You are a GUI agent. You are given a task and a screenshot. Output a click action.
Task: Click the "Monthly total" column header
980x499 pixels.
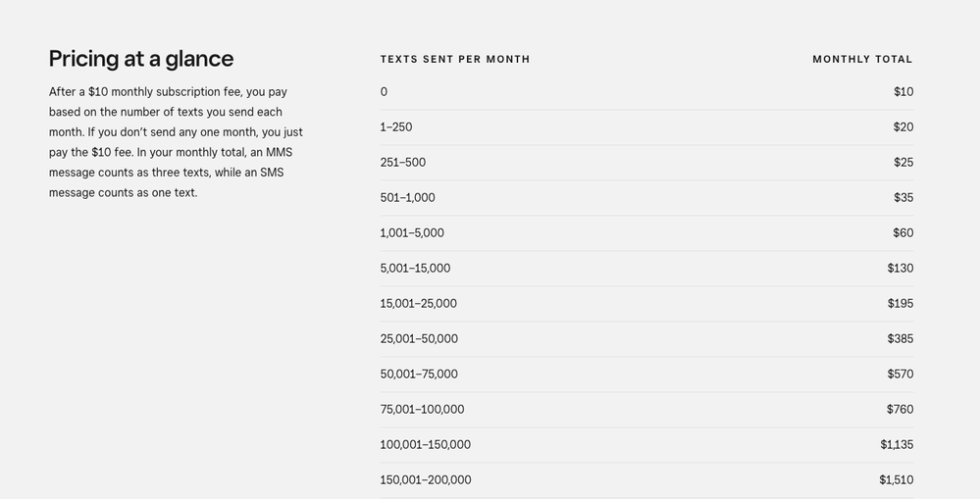862,59
